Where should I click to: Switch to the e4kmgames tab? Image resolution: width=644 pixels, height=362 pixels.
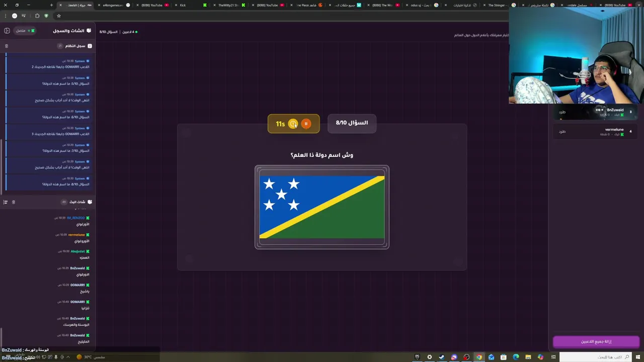coord(113,5)
